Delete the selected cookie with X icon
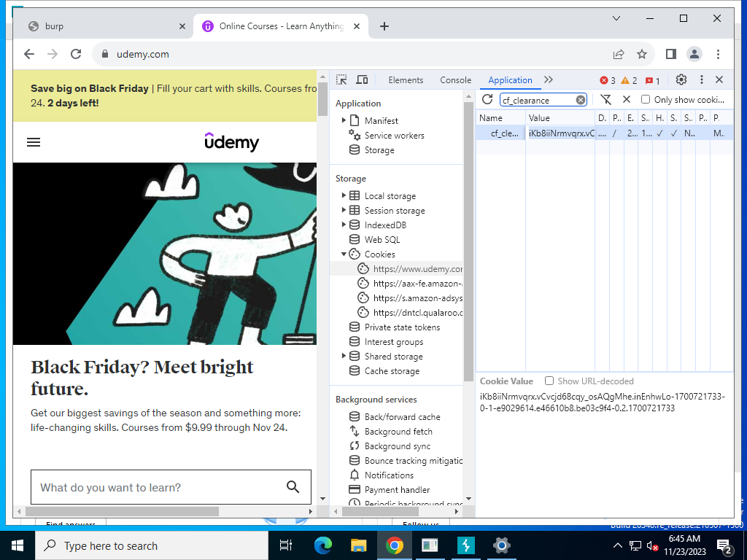747x560 pixels. pyautogui.click(x=627, y=99)
